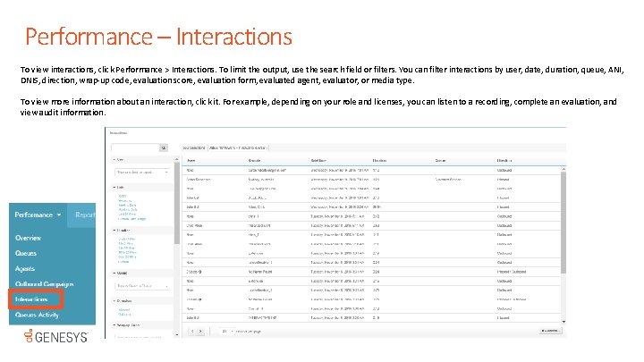Viewport: 644px width, 362px height.
Task: Choose Custom Date Range filter
Action: [x=131, y=219]
